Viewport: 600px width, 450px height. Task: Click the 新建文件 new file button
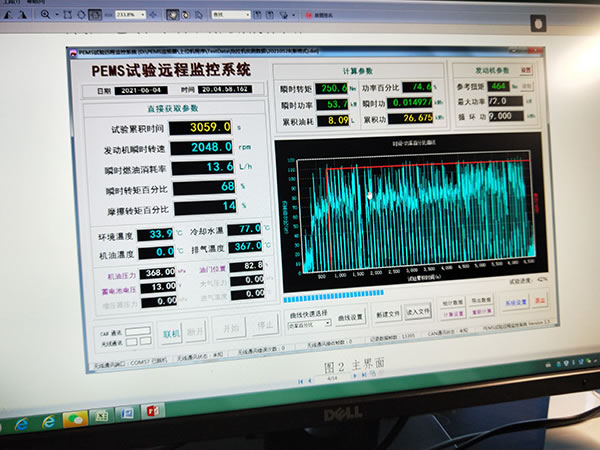pyautogui.click(x=389, y=313)
